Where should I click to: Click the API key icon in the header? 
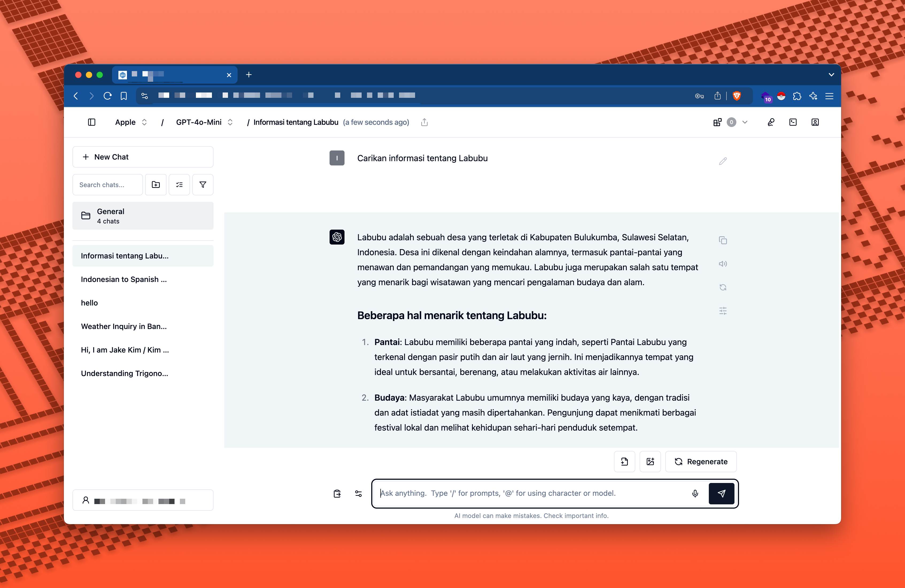tap(771, 122)
